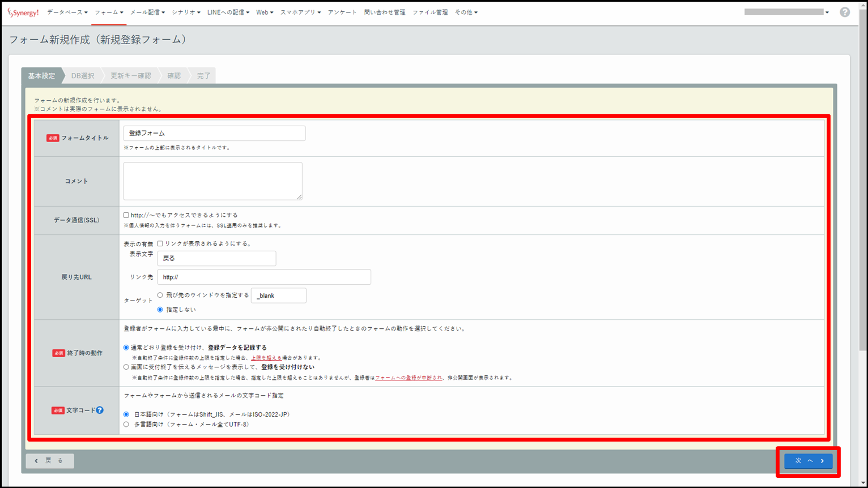Select 日本語向け Shift_JIS character code option
Image resolution: width=868 pixels, height=488 pixels.
pyautogui.click(x=126, y=414)
